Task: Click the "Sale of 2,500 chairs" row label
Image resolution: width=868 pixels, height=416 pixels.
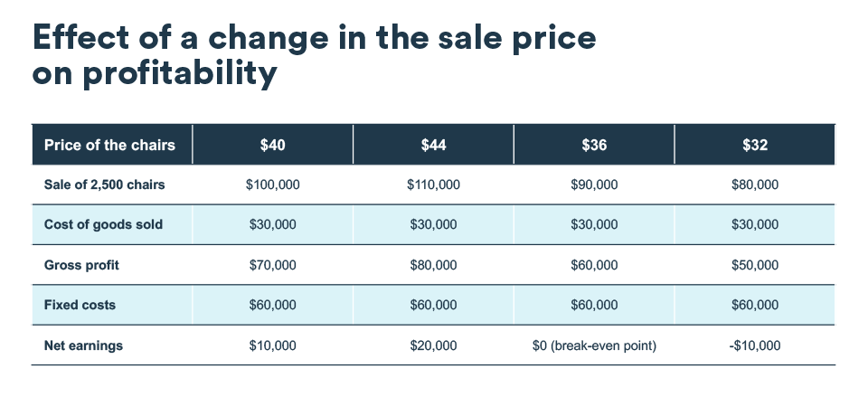Action: pos(104,185)
